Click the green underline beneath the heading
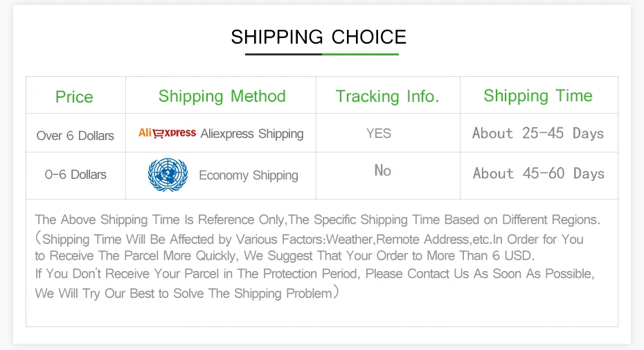 360,54
